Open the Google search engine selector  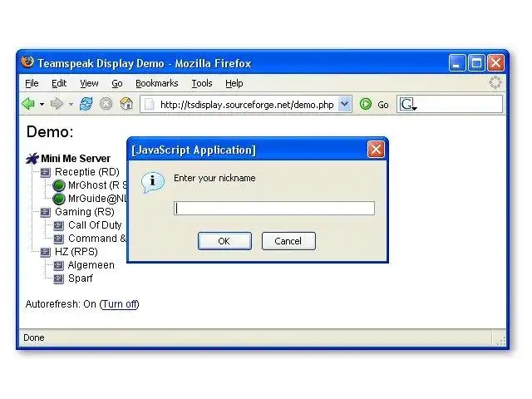[x=408, y=104]
